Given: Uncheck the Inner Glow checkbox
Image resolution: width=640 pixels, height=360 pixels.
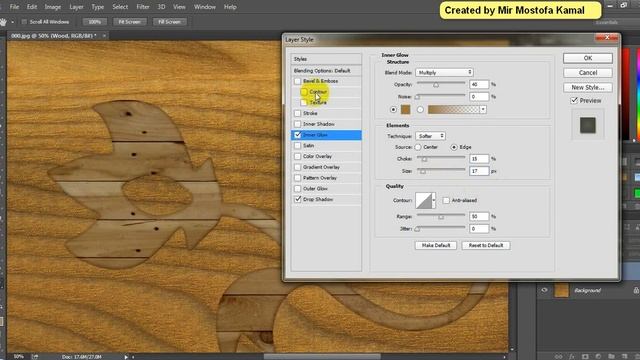Looking at the screenshot, I should coord(298,135).
